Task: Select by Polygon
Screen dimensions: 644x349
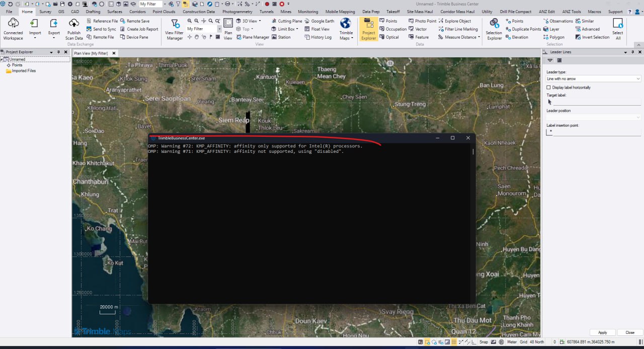Action: pyautogui.click(x=553, y=37)
